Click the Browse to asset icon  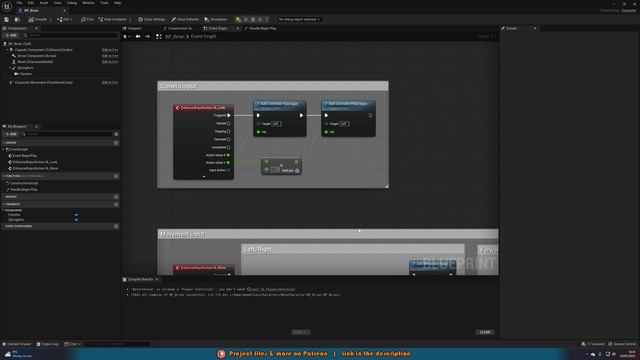17,19
